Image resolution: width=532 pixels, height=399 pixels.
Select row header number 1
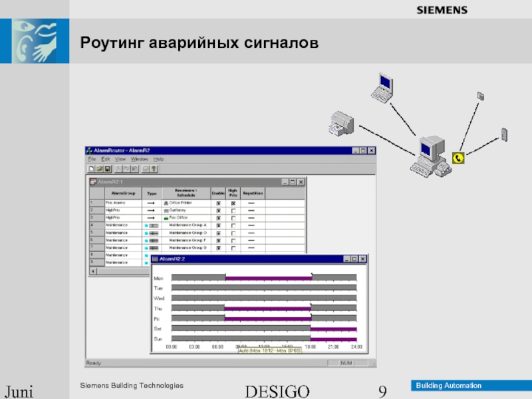click(97, 203)
